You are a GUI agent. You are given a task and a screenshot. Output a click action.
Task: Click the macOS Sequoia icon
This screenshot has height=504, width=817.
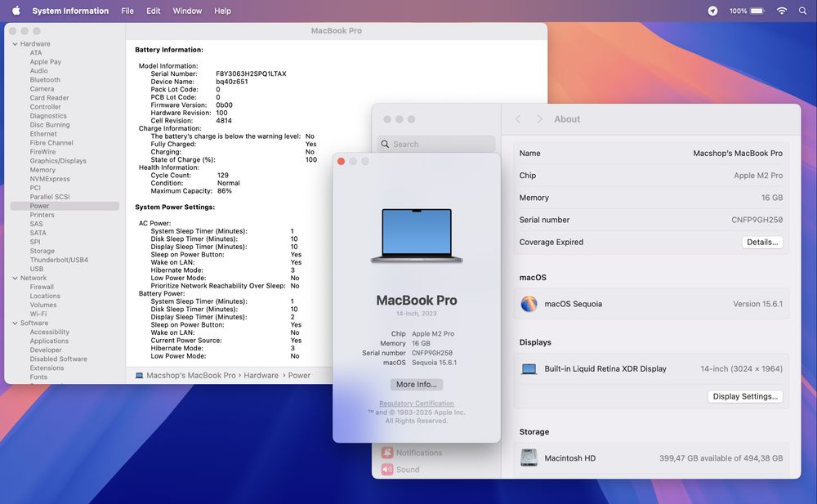pos(529,304)
